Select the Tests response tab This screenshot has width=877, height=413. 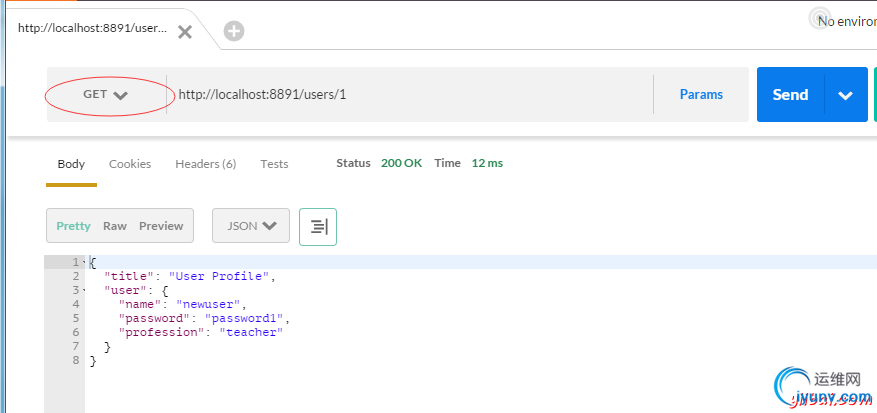pyautogui.click(x=274, y=164)
